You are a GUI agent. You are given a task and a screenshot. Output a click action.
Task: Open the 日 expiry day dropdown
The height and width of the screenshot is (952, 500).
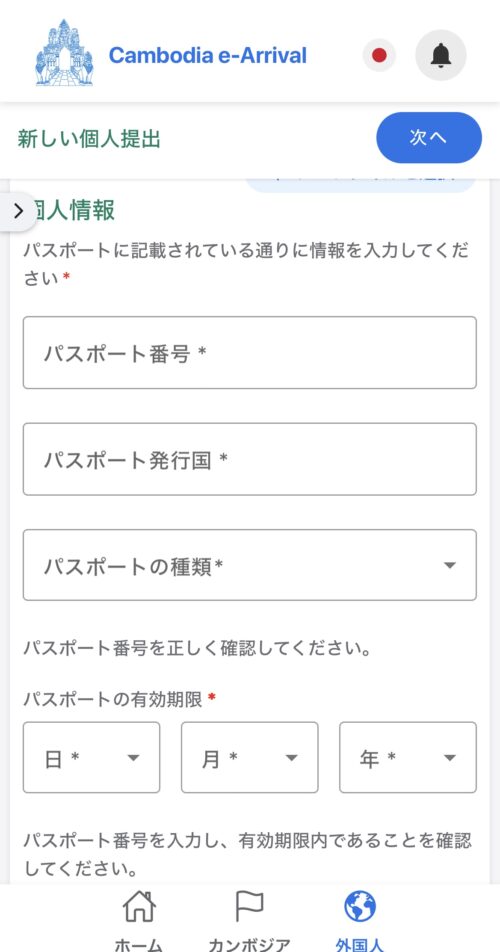[92, 758]
